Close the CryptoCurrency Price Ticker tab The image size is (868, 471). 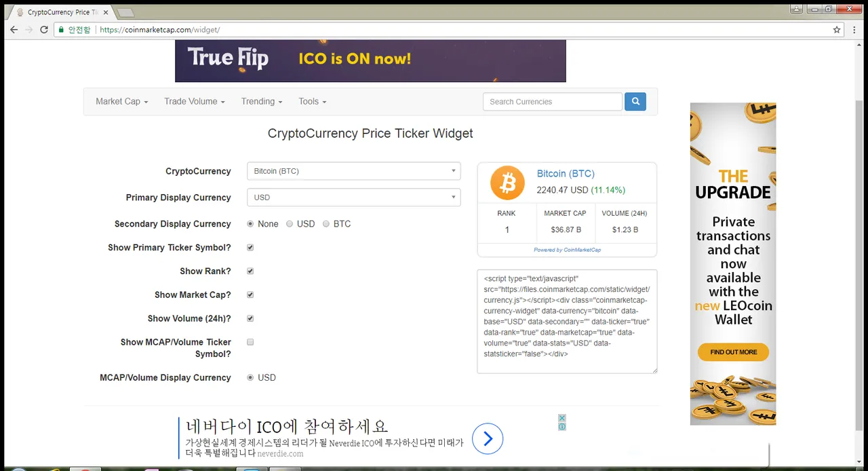[x=106, y=12]
